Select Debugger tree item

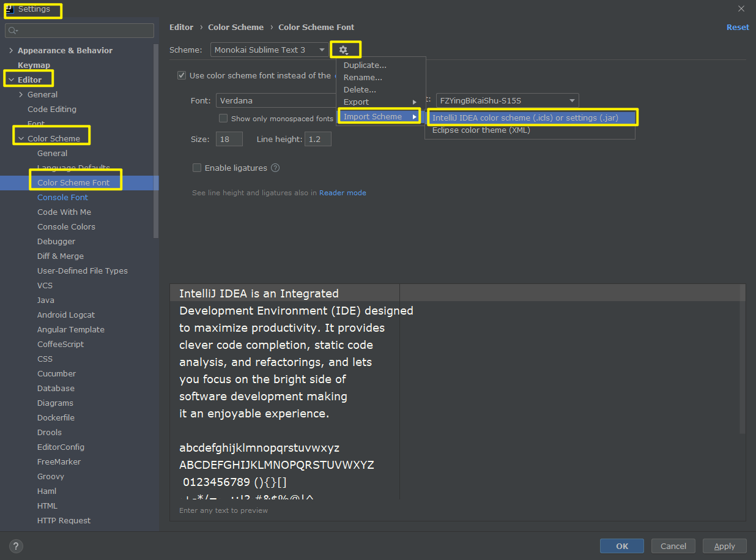(x=56, y=241)
